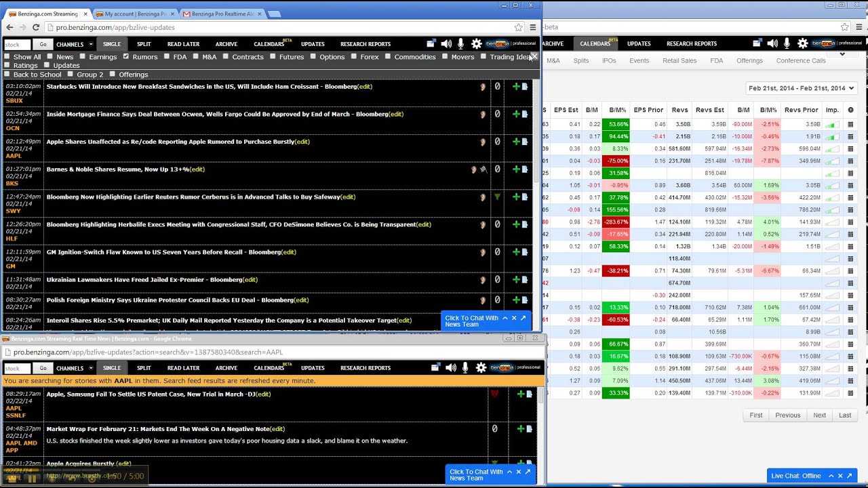The image size is (868, 488).
Task: Click pop-out icon in calendar window toolbar
Action: (757, 43)
